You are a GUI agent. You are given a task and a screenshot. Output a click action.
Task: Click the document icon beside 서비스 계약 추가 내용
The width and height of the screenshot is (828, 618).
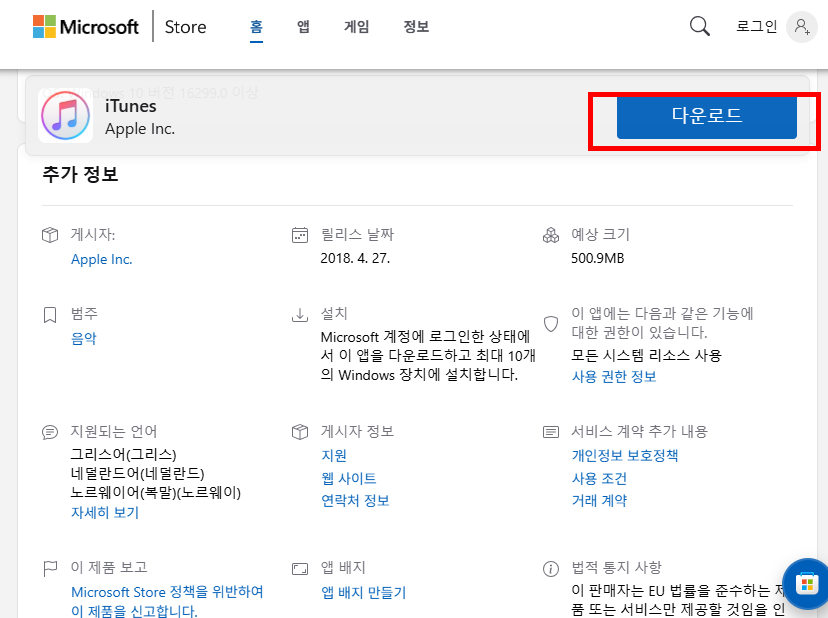point(551,433)
